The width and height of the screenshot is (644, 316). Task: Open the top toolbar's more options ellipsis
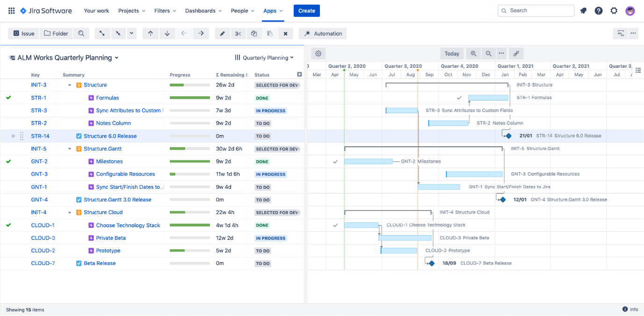(633, 33)
